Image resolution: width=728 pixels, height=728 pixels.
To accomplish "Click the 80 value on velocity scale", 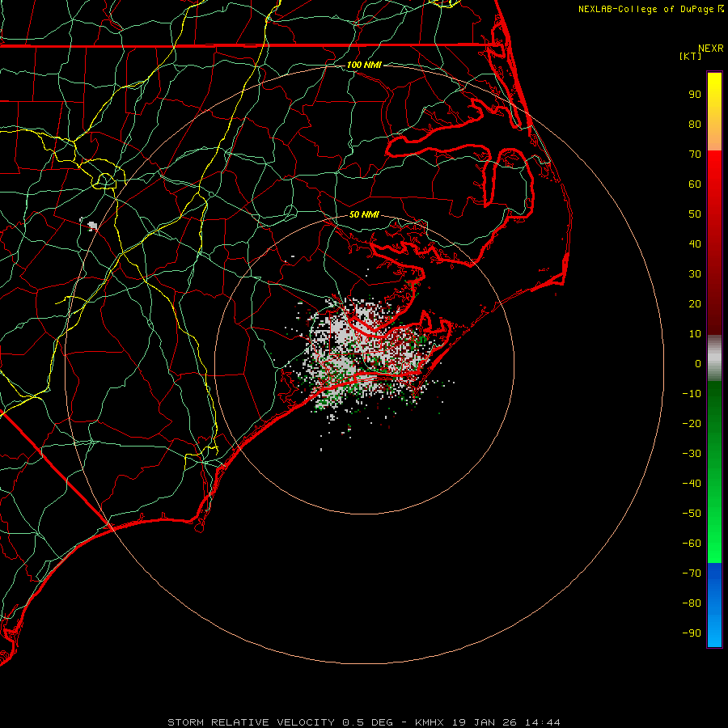I will tap(695, 124).
